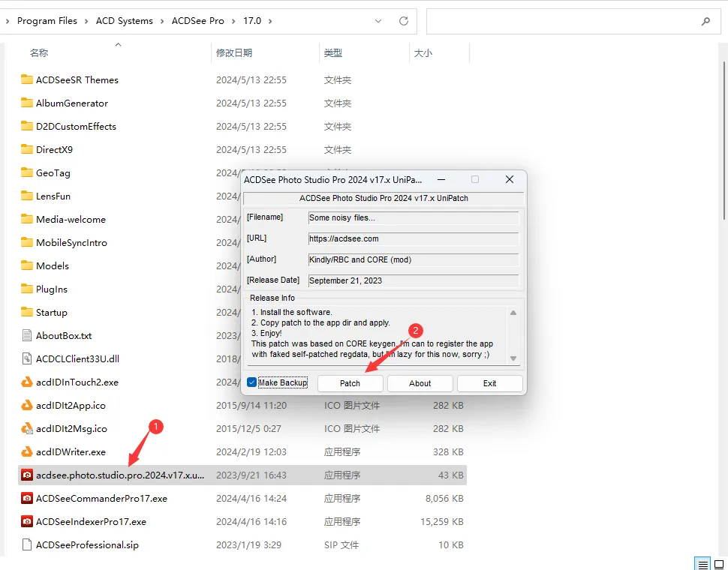Sort by 修改日期 column header
Screen dimensions: 728x570
(x=234, y=52)
